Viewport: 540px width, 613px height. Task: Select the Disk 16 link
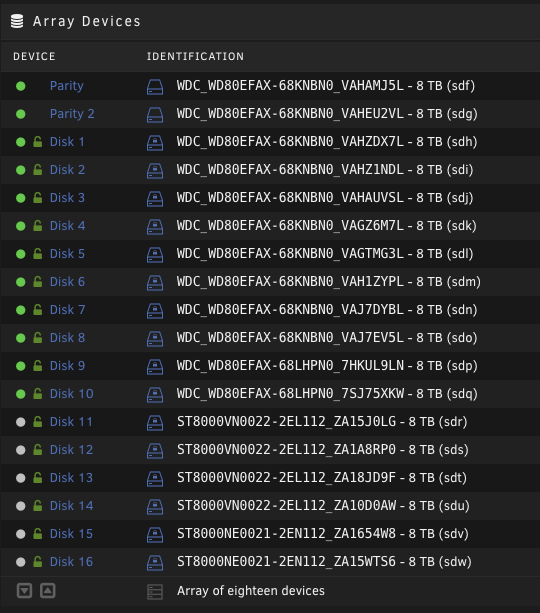click(x=72, y=562)
